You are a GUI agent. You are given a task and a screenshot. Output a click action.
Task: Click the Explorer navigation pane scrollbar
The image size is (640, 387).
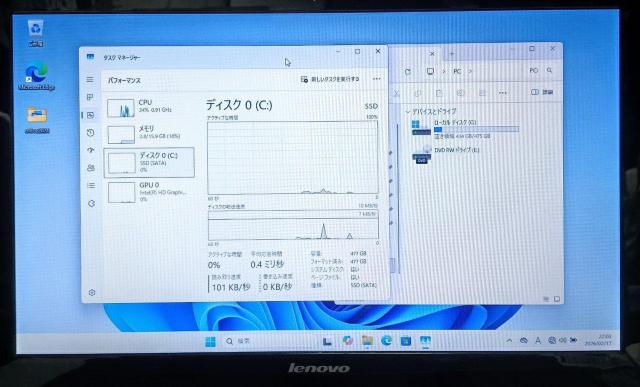tap(398, 198)
